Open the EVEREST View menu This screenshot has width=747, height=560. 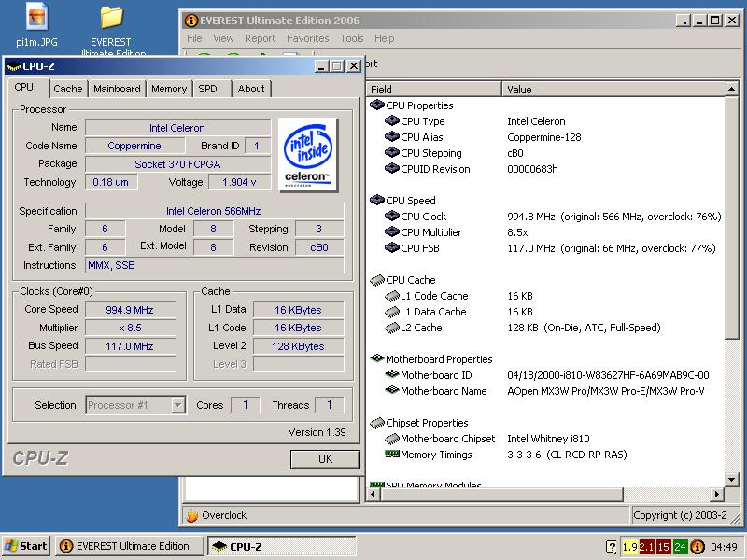223,38
